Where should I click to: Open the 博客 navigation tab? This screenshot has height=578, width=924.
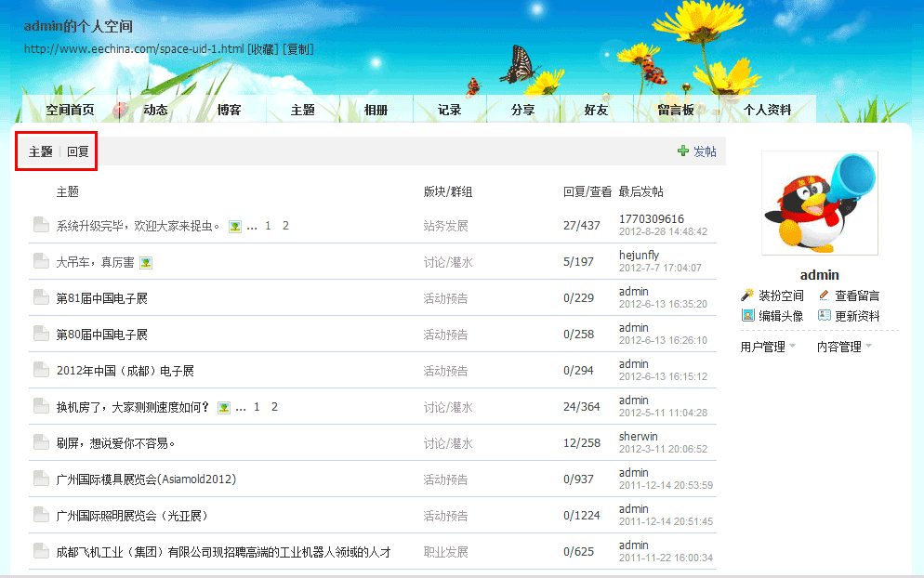229,110
